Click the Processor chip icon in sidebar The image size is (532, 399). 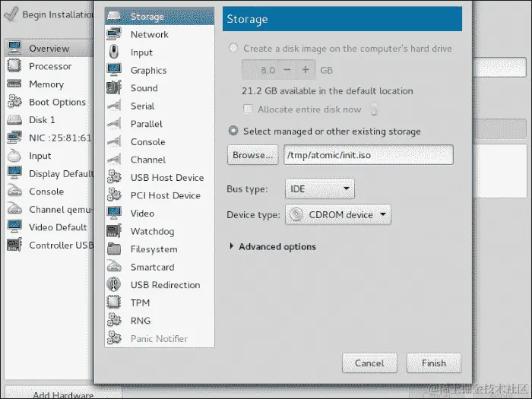pos(14,66)
